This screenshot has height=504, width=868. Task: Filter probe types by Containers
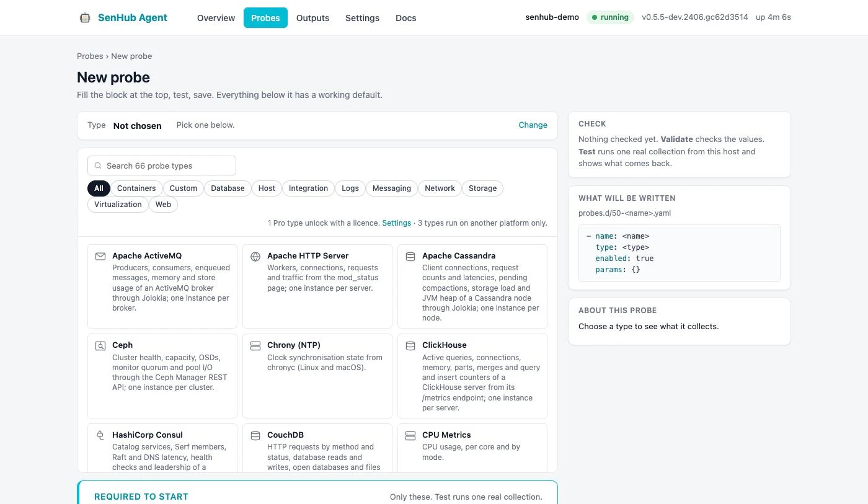click(x=136, y=188)
